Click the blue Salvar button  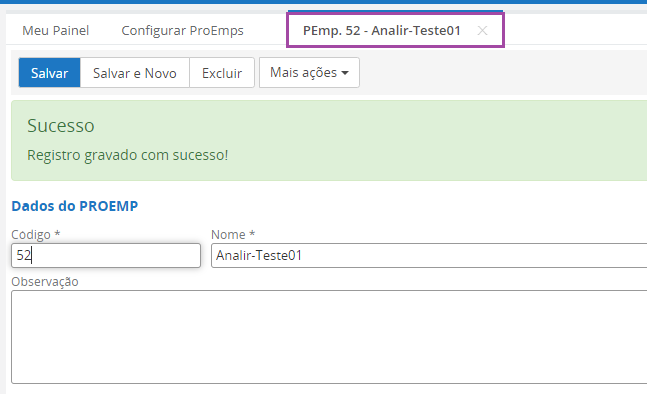coord(49,73)
